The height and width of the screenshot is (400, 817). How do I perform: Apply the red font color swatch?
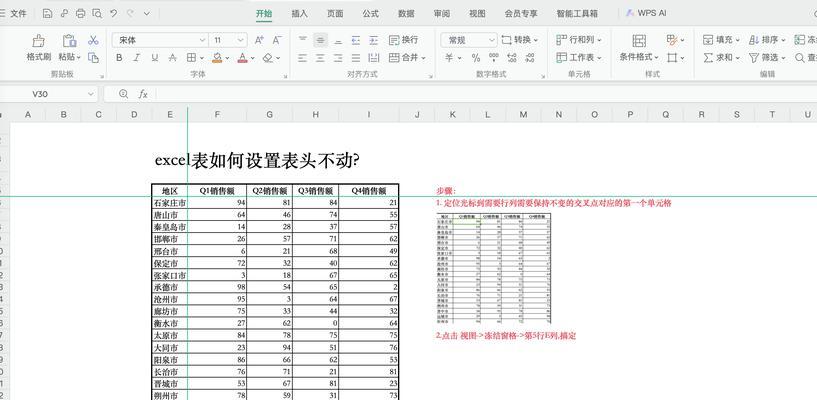(242, 58)
